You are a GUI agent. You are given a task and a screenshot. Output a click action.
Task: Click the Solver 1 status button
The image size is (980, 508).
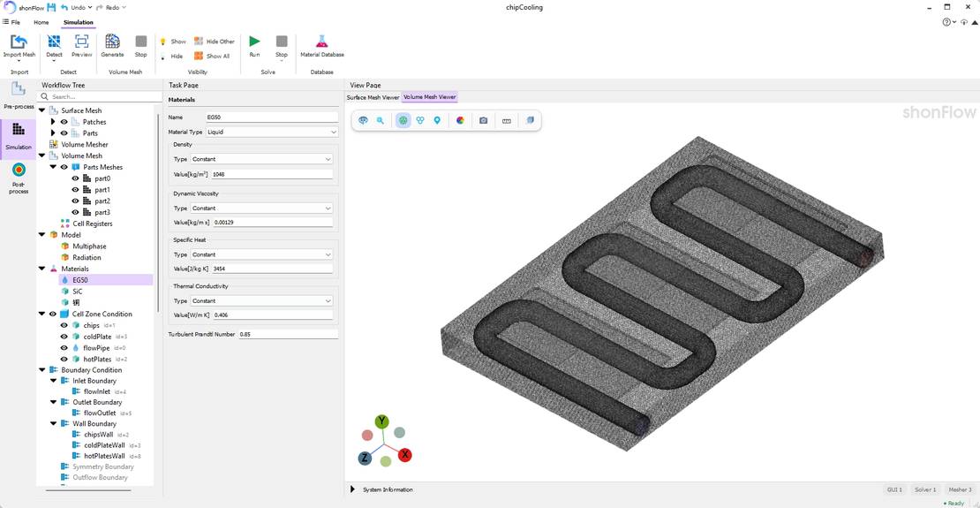[925, 489]
